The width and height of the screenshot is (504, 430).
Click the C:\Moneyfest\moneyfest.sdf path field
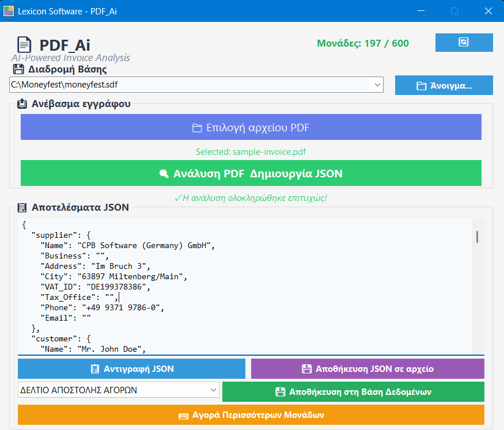tap(189, 85)
